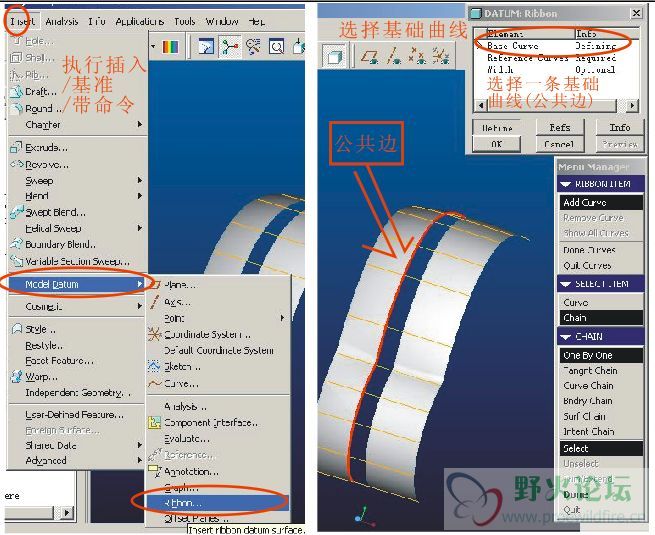Toggle datum axes display icon
Image resolution: width=655 pixels, height=535 pixels.
(394, 56)
